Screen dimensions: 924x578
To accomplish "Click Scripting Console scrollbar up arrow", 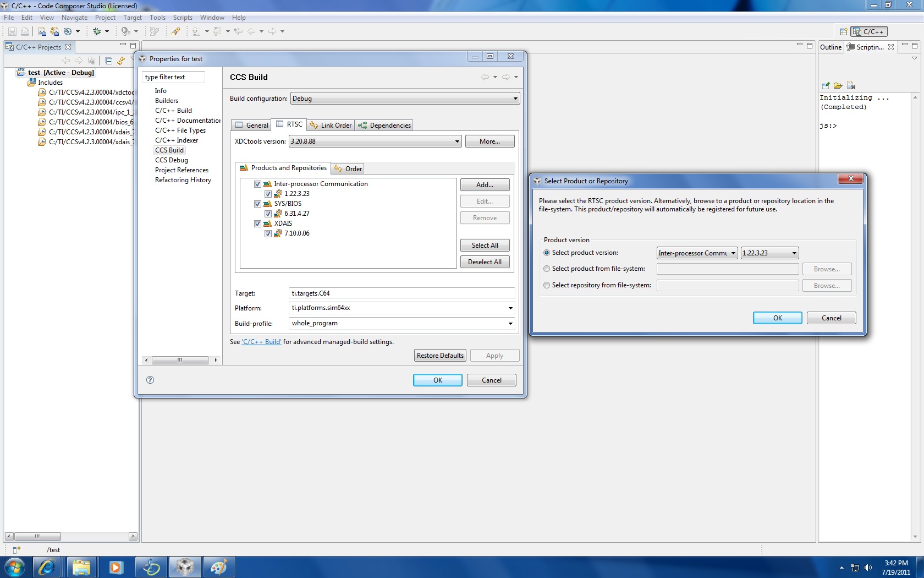I will [915, 97].
